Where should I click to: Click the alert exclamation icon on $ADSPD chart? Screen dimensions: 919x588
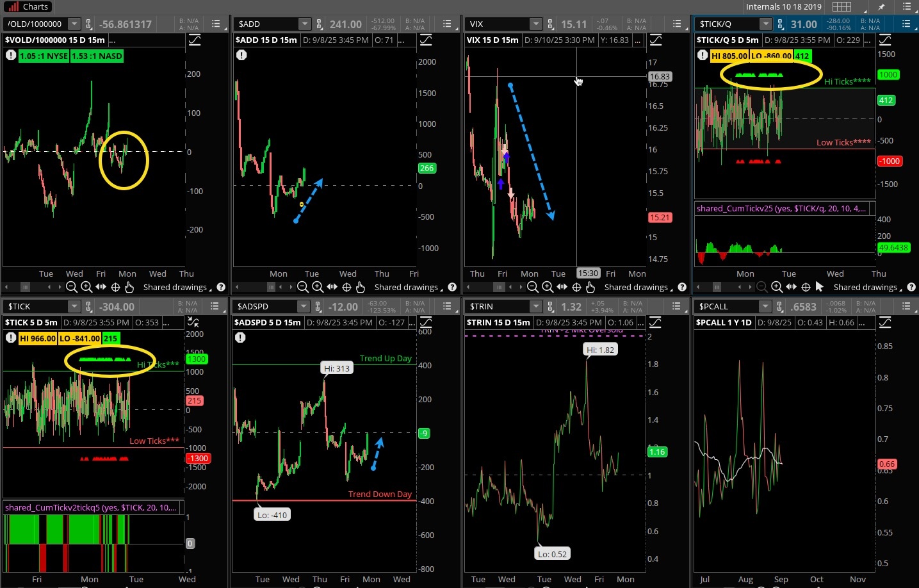coord(240,338)
